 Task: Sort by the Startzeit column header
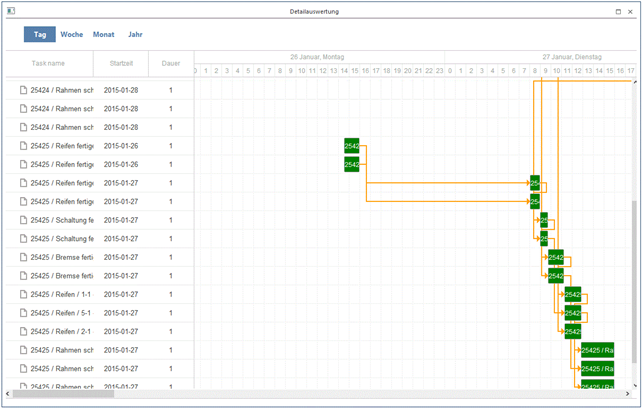(x=120, y=62)
